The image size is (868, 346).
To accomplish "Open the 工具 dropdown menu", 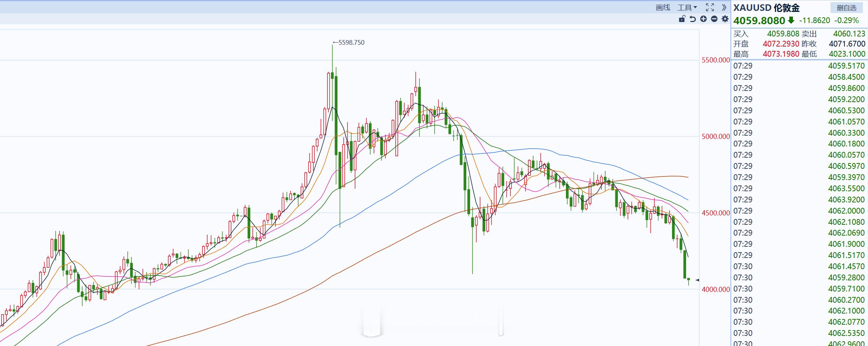I will (687, 8).
